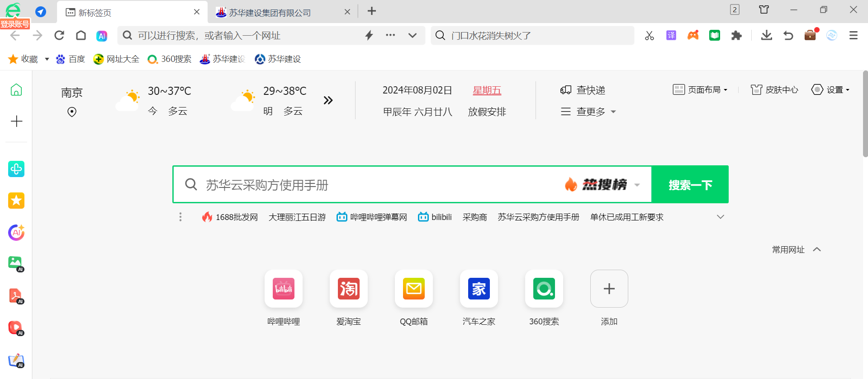Open the downloads icon in toolbar
The width and height of the screenshot is (868, 379).
tap(766, 35)
